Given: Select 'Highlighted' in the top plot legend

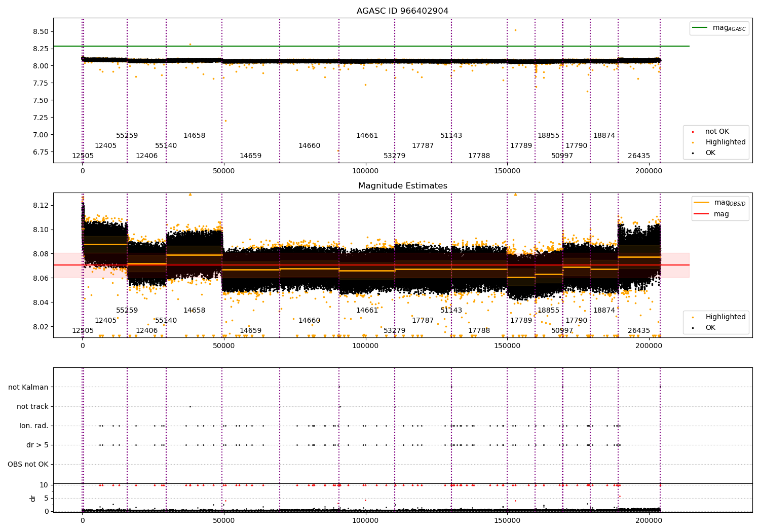Looking at the screenshot, I should point(718,142).
